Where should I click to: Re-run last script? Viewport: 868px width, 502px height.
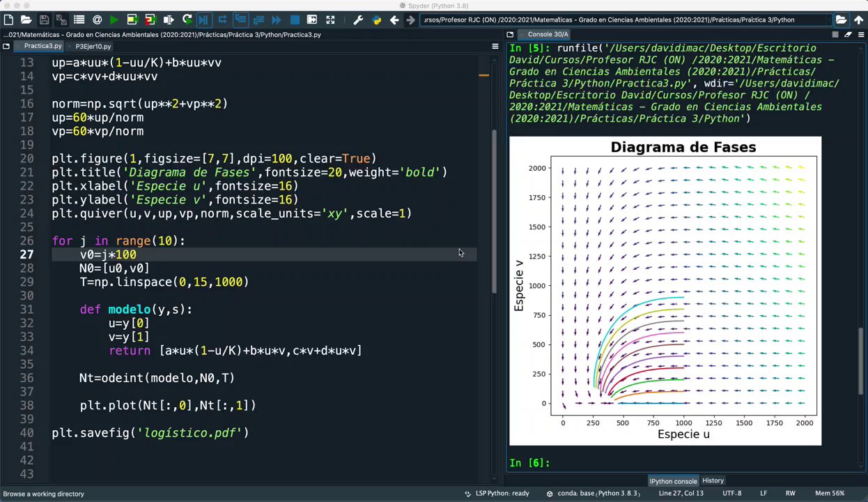(x=187, y=20)
